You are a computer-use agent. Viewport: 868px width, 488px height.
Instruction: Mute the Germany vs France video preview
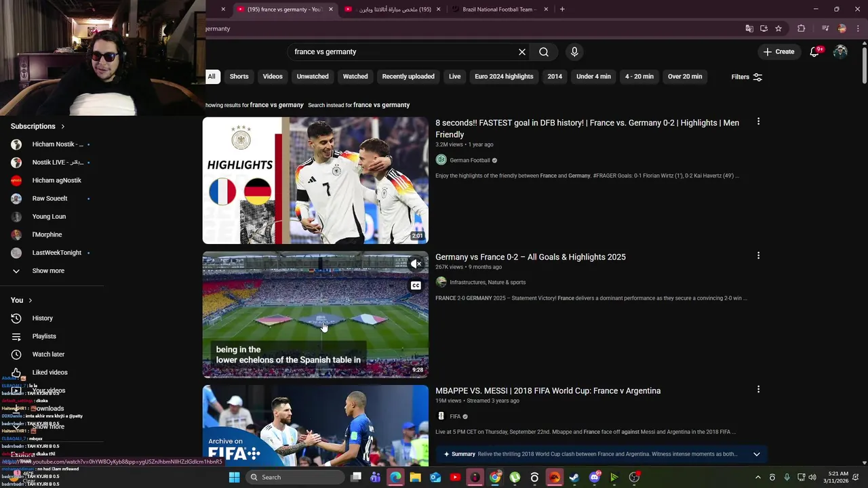point(416,264)
